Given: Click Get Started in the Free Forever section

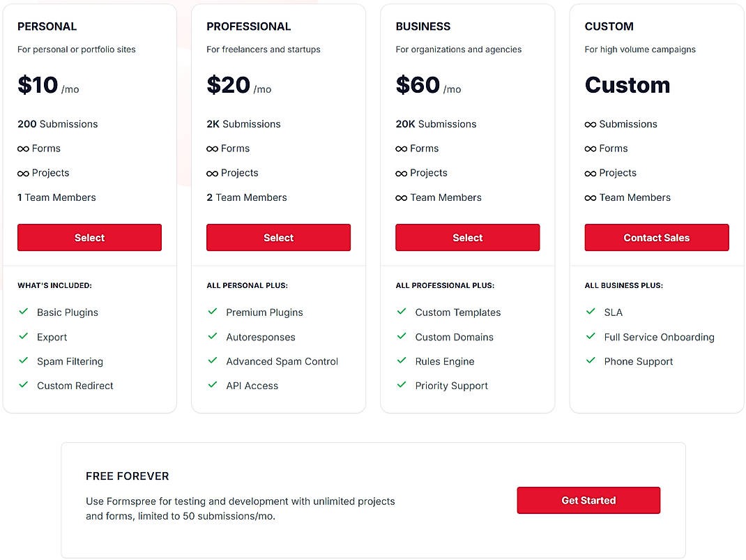Looking at the screenshot, I should pos(588,500).
